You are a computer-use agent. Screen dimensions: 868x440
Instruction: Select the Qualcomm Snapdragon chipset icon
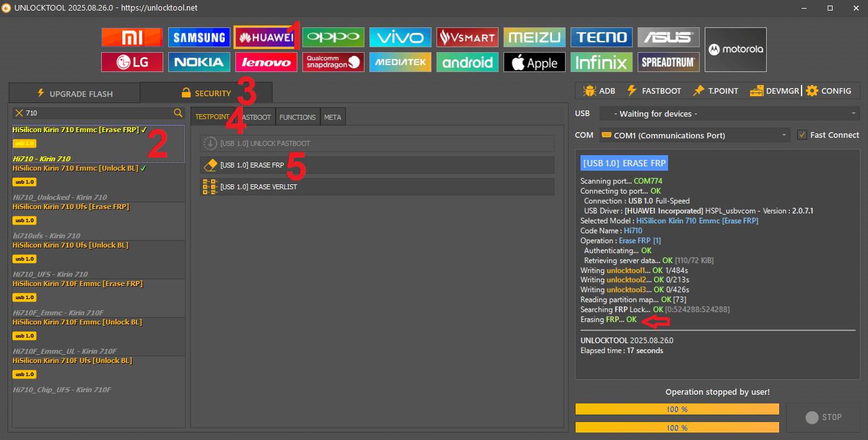tap(333, 62)
